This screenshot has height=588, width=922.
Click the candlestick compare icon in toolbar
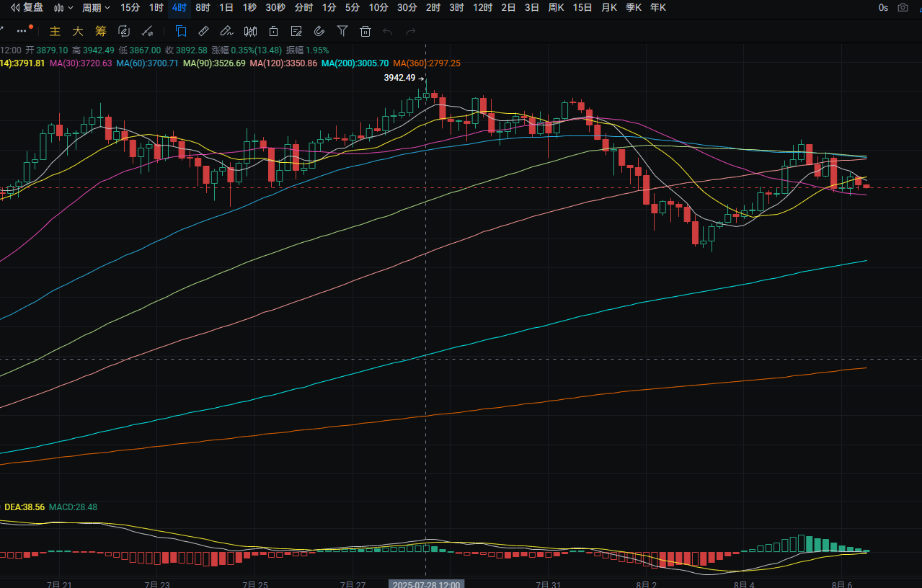point(250,31)
